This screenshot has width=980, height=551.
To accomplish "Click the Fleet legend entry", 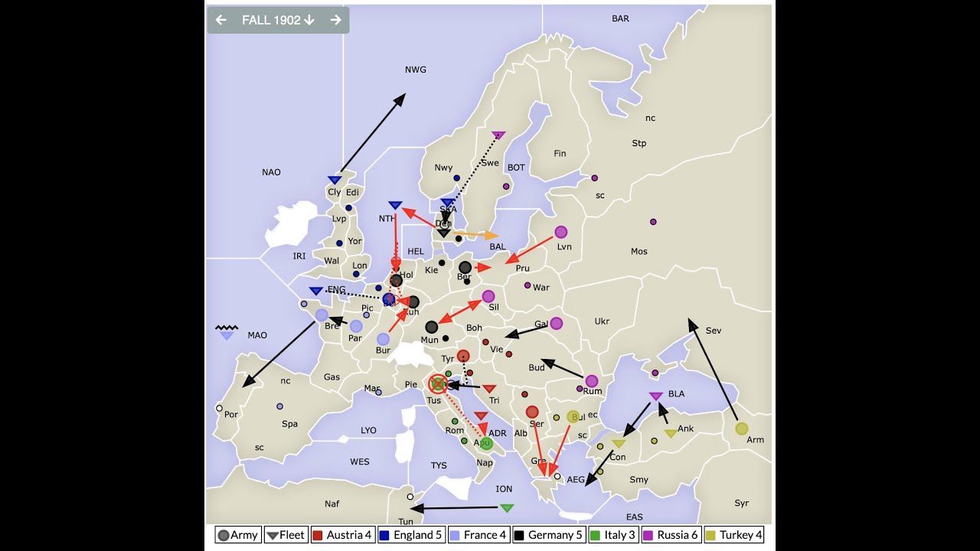I will [x=286, y=535].
